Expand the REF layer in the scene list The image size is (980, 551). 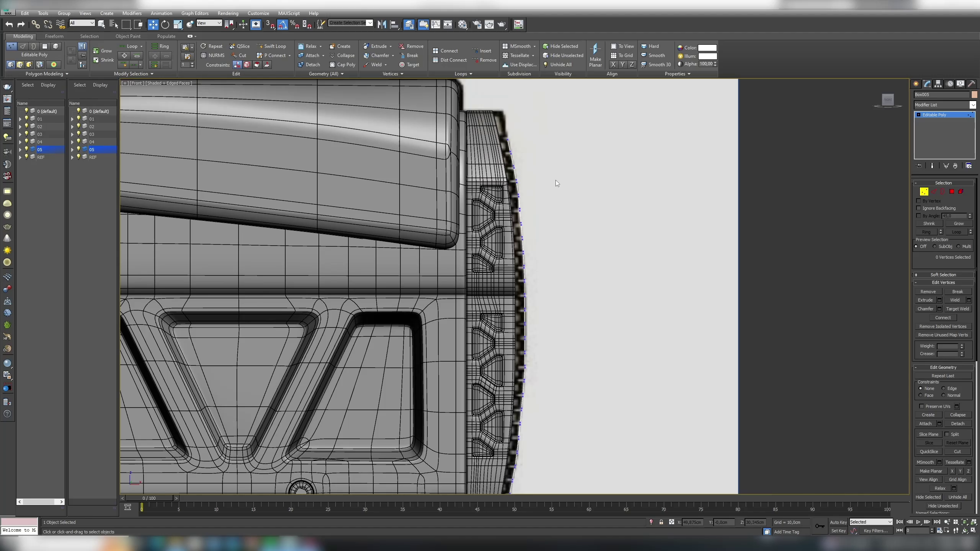click(x=20, y=157)
